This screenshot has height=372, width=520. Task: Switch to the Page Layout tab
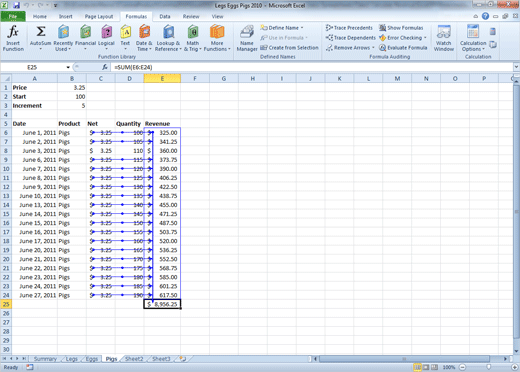(x=99, y=16)
